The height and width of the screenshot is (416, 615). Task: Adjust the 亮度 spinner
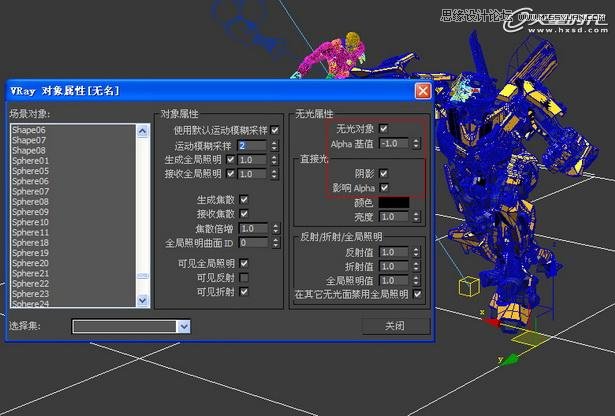coord(416,217)
